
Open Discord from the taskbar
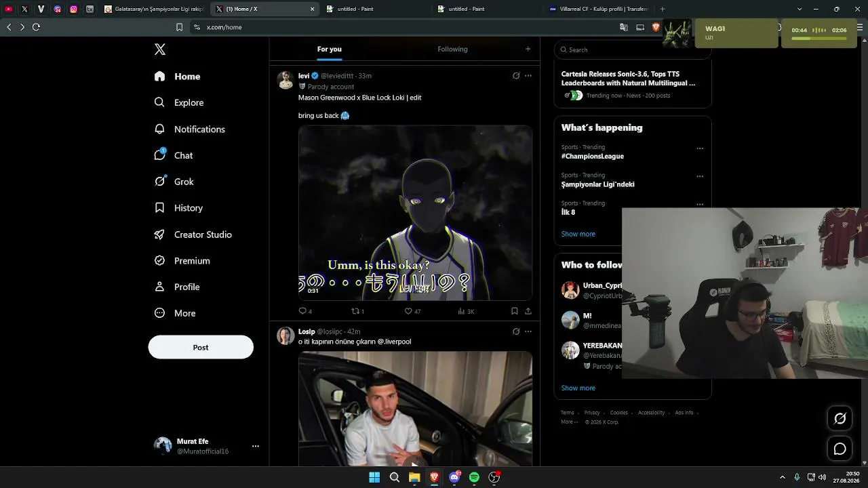454,477
